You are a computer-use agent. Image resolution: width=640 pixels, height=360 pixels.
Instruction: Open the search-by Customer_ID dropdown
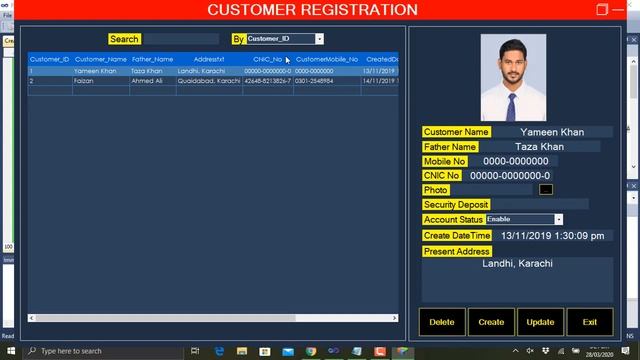click(319, 39)
